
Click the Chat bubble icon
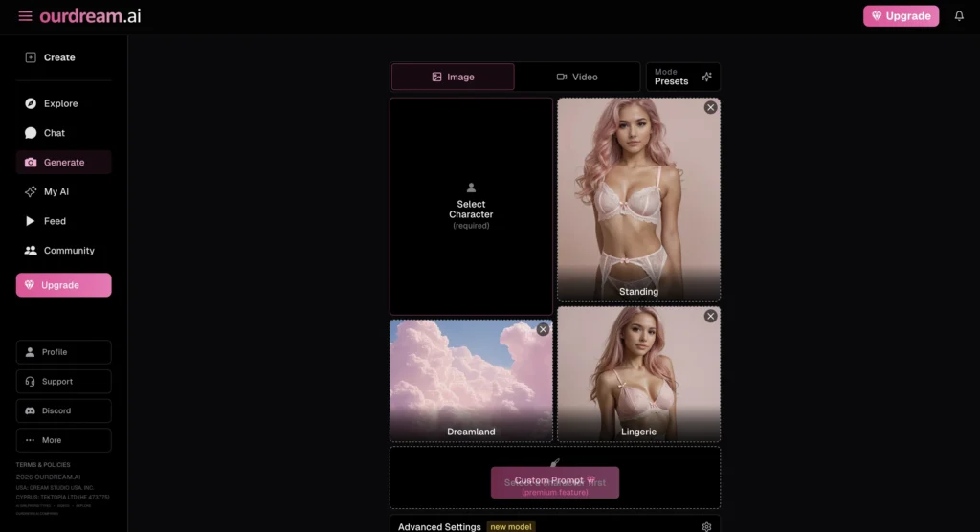[x=30, y=133]
